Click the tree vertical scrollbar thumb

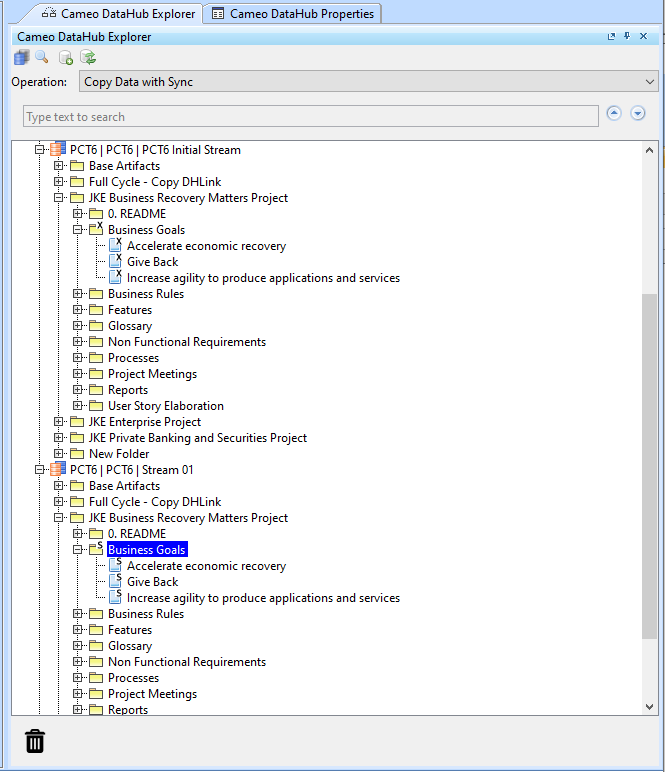click(649, 466)
